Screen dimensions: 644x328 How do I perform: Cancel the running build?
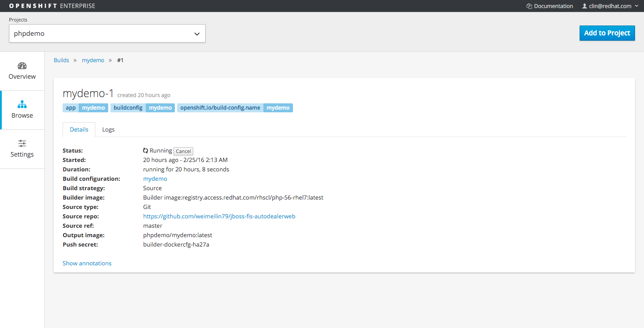(183, 151)
